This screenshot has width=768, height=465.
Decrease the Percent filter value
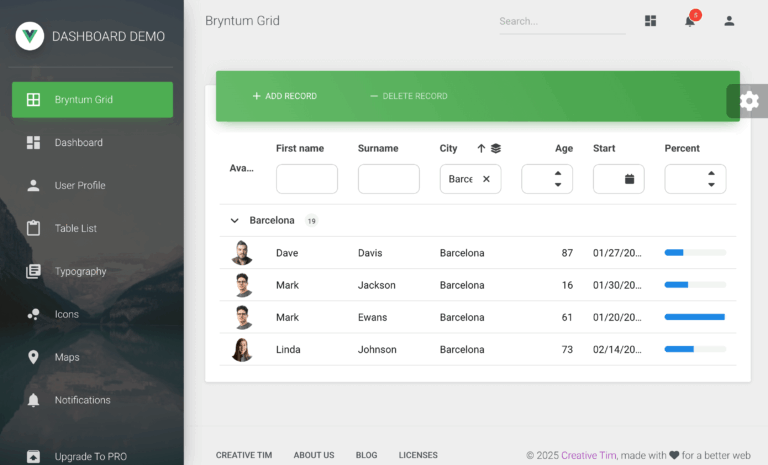pos(711,185)
